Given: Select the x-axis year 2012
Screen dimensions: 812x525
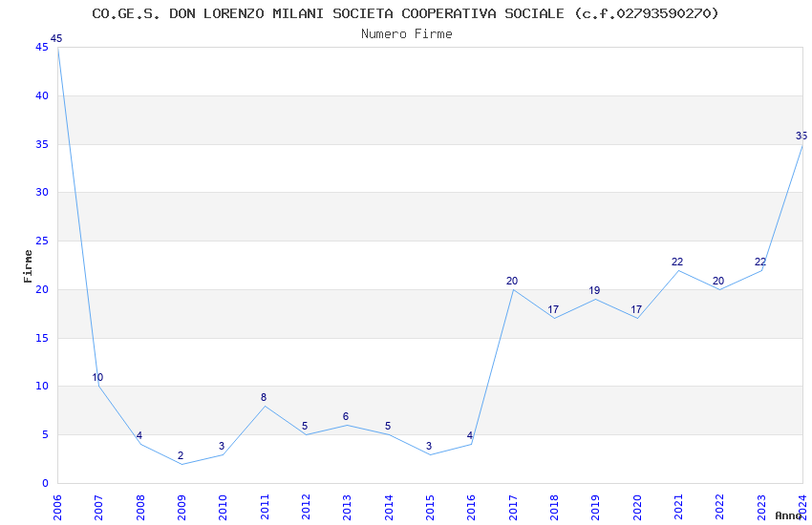Looking at the screenshot, I should [x=306, y=508].
